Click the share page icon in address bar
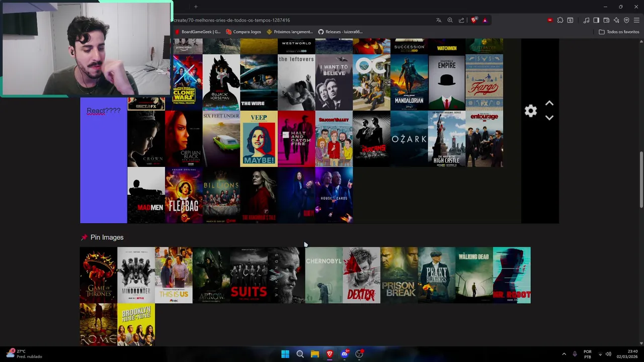644x362 pixels. click(x=462, y=20)
